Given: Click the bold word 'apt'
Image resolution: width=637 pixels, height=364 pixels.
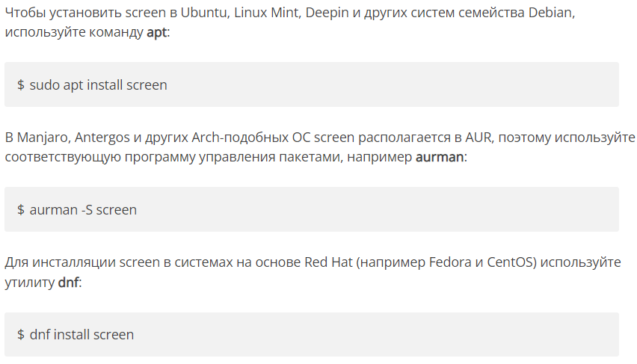Looking at the screenshot, I should click(x=156, y=32).
